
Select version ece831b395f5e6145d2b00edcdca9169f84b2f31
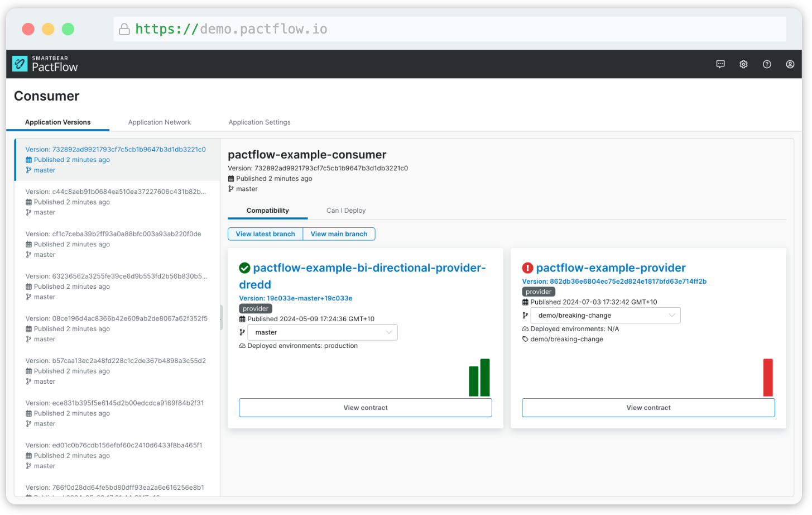tap(117, 413)
